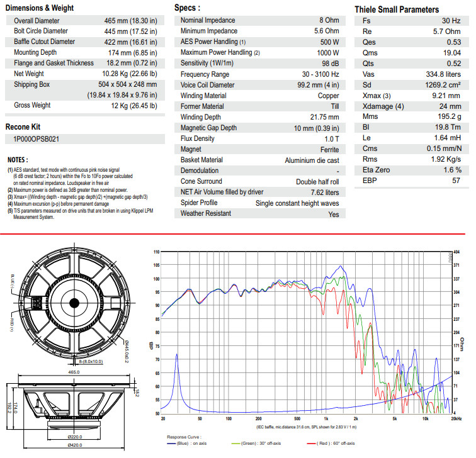The height and width of the screenshot is (458, 476).
Task: Select AES Power Handling value 500 W
Action: 330,42
